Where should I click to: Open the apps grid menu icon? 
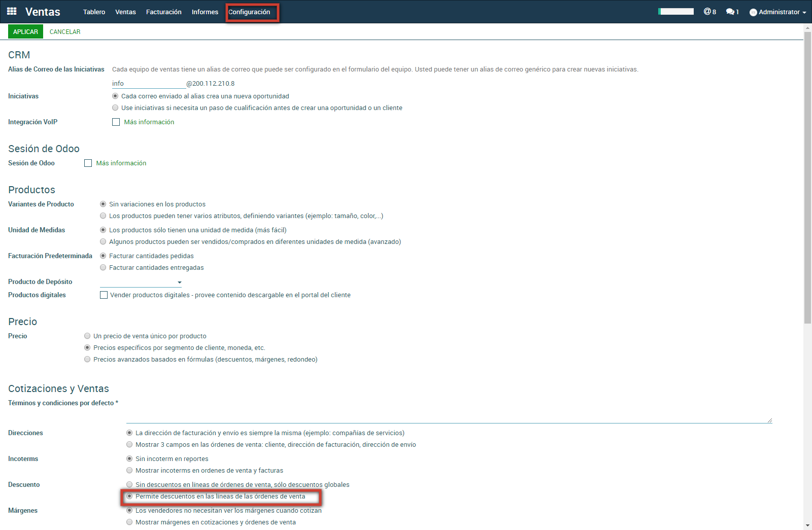[12, 11]
